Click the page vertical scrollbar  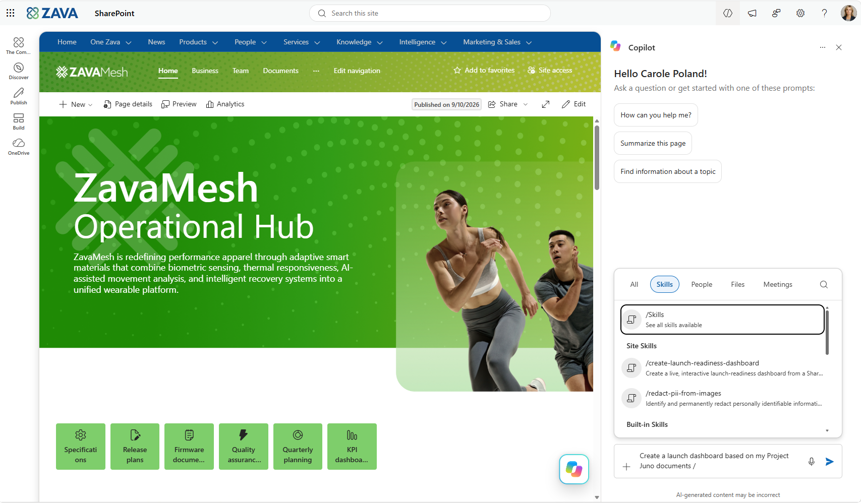(597, 158)
